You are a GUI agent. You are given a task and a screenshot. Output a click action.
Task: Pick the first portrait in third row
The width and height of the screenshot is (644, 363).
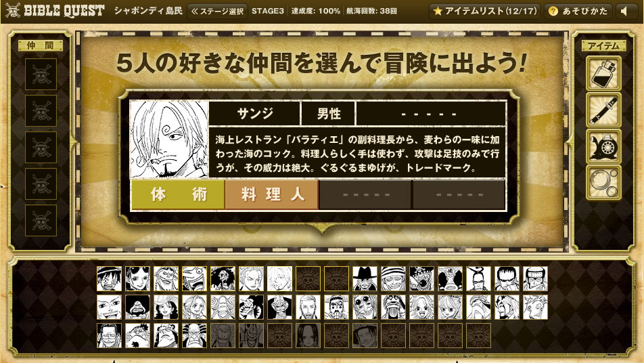pos(110,335)
